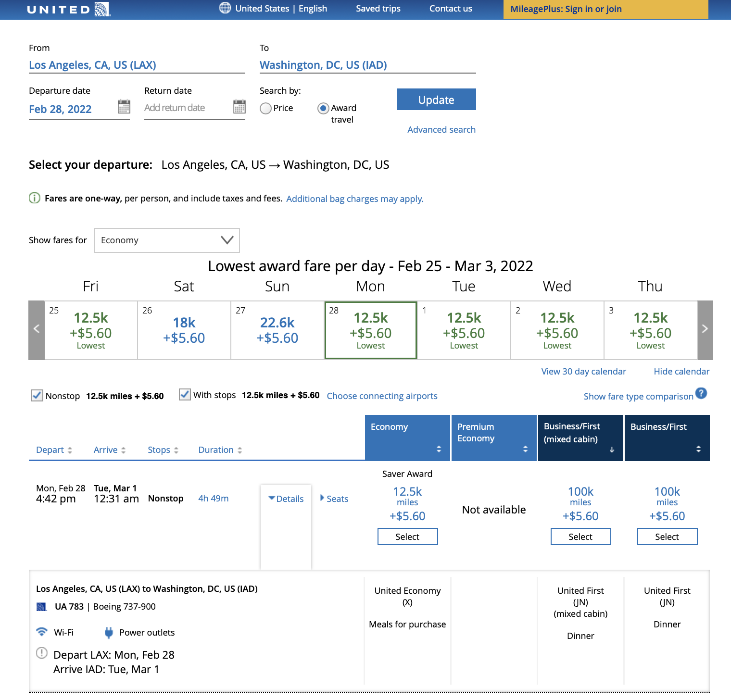
Task: Open Contact us
Action: click(451, 9)
